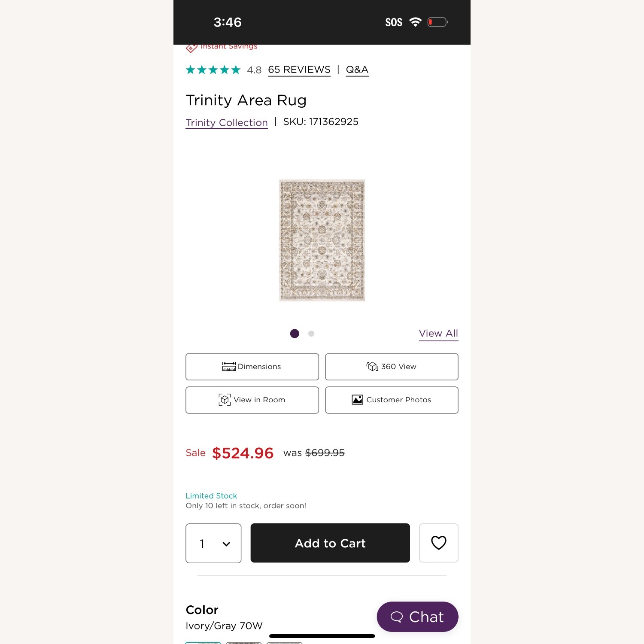Open the Trinity Collection link

pyautogui.click(x=227, y=123)
